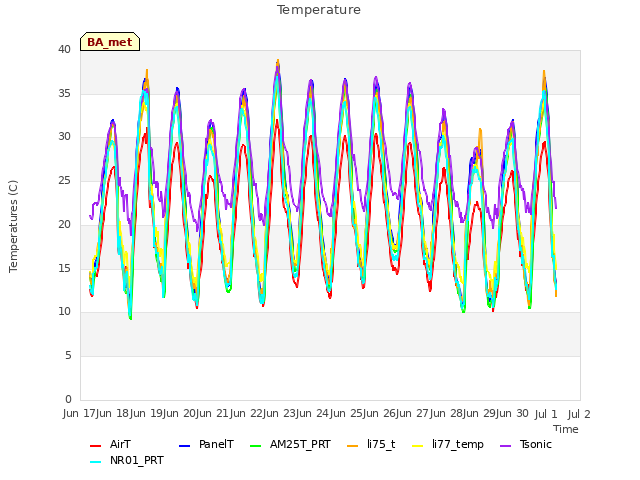Select the AirT legend label
The width and height of the screenshot is (640, 480).
point(120,444)
